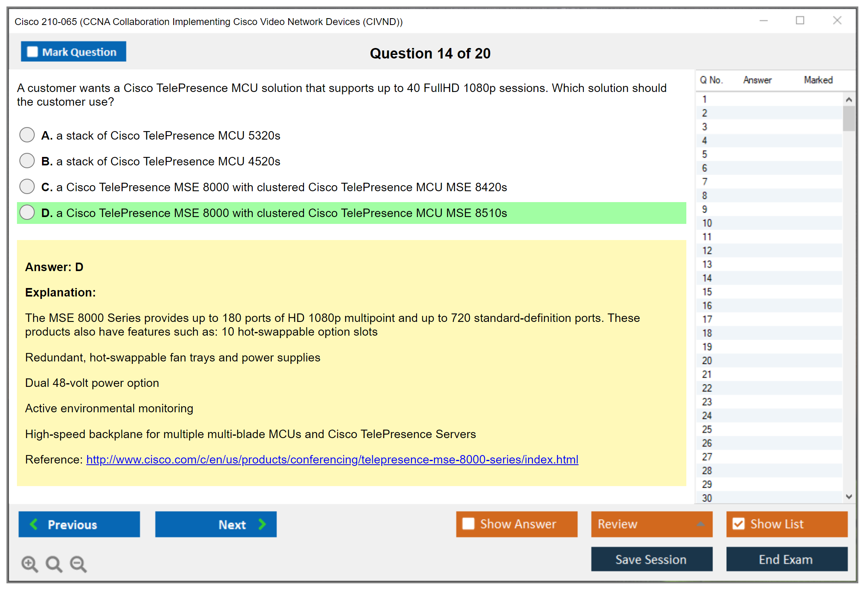The width and height of the screenshot is (868, 593).
Task: Maximize the exam window
Action: [800, 21]
